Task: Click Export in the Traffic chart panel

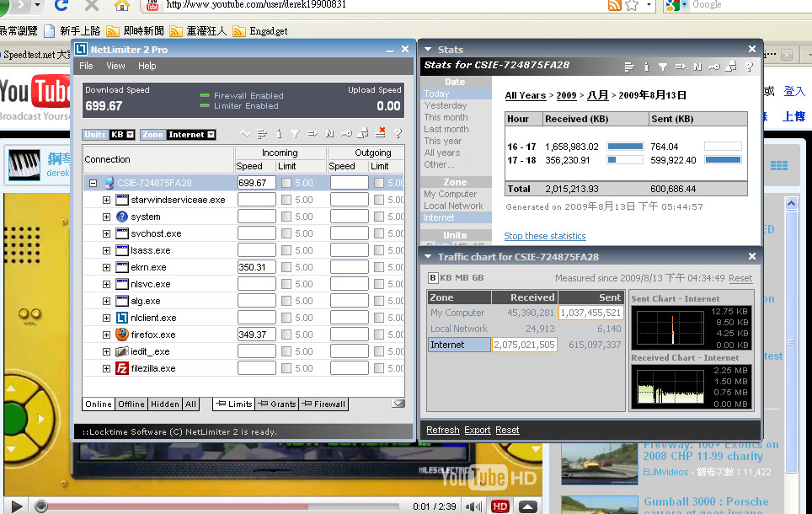Action: (x=477, y=430)
